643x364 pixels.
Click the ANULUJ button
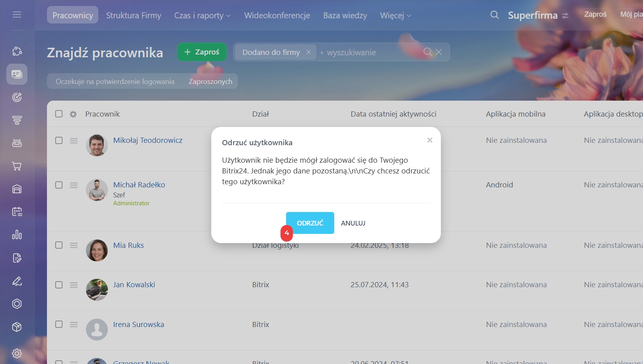(353, 223)
